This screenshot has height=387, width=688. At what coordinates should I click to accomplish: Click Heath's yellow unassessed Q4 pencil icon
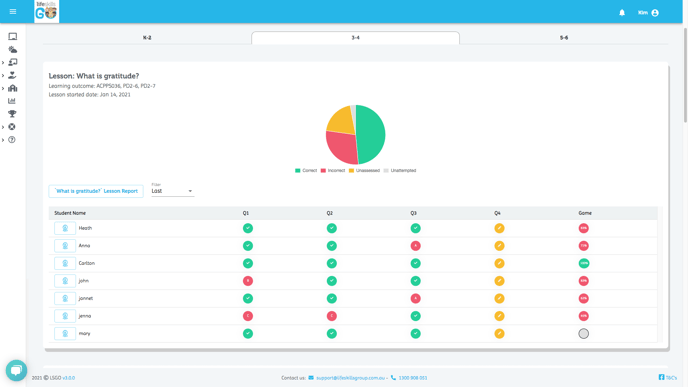pyautogui.click(x=499, y=228)
